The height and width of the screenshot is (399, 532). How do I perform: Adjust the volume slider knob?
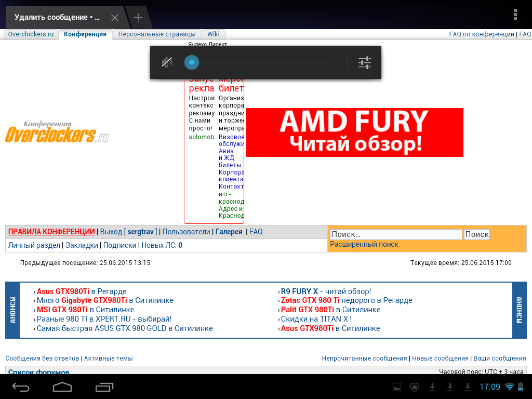(x=191, y=62)
